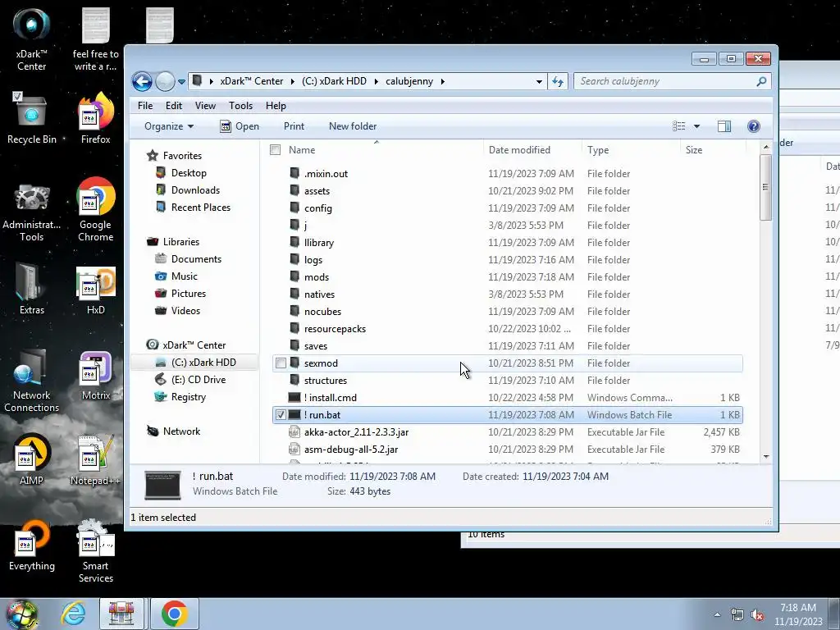Click the taskbar clock showing 7:18 AM
The width and height of the screenshot is (840, 630).
pyautogui.click(x=797, y=614)
